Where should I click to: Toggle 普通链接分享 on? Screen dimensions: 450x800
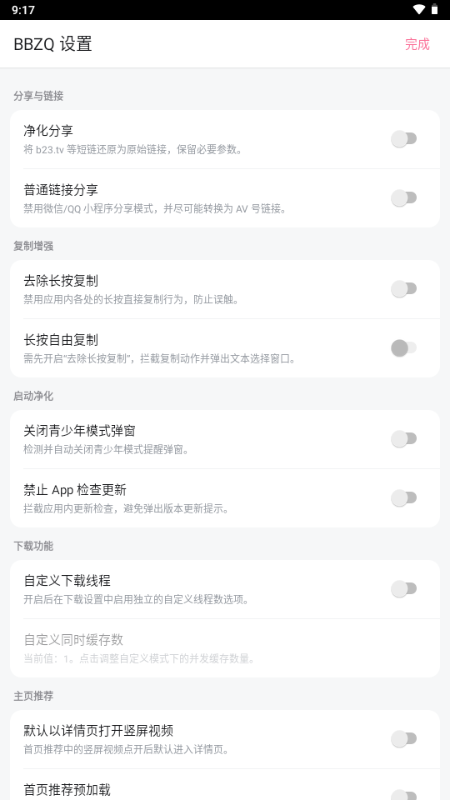pyautogui.click(x=404, y=198)
